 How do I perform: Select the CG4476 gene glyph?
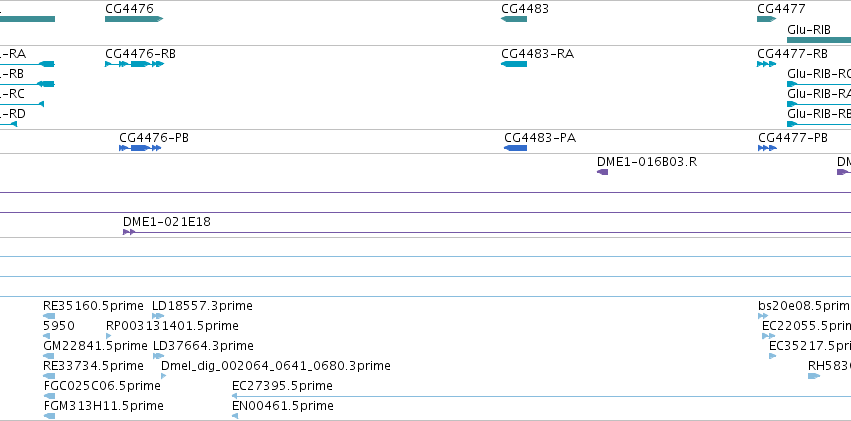(134, 19)
